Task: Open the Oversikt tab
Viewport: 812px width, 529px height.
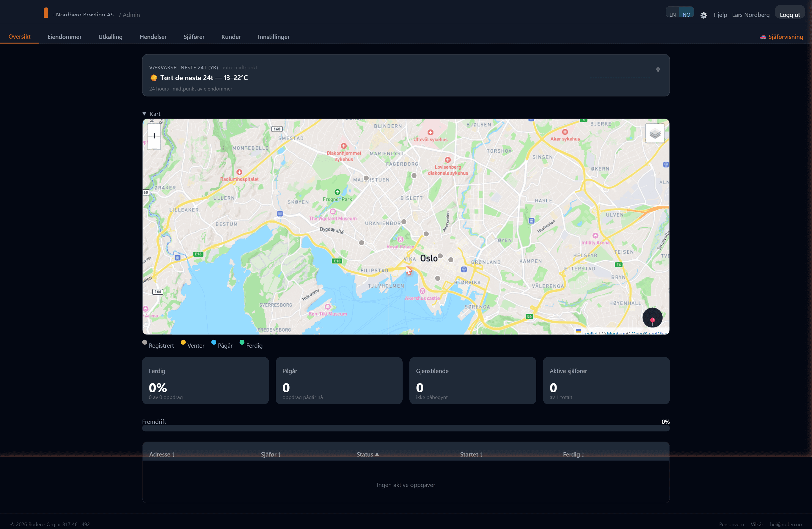Action: click(19, 37)
